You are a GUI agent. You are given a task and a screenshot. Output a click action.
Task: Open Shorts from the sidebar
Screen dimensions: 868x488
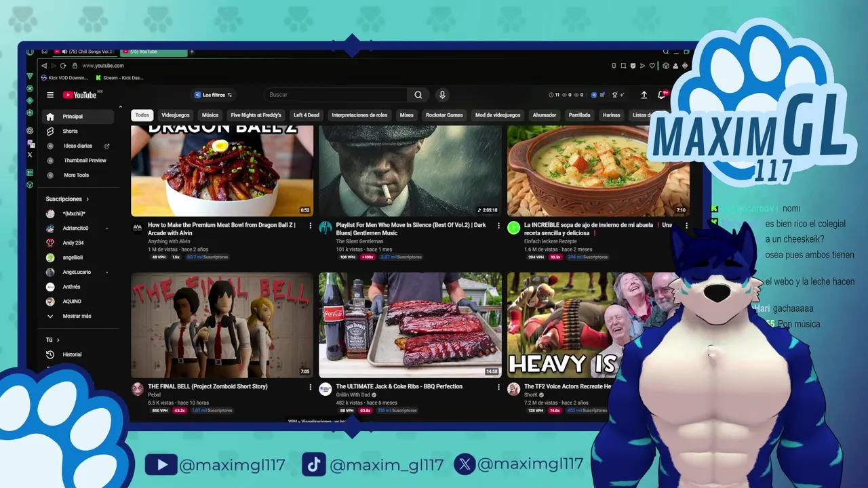[x=79, y=131]
